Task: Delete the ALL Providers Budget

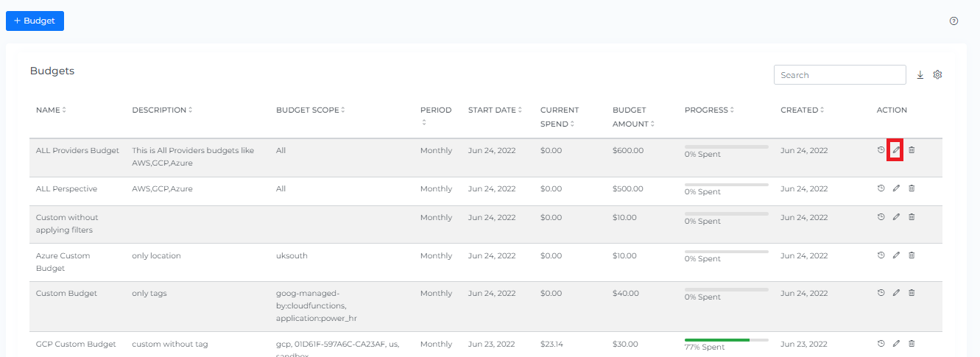Action: pos(912,150)
